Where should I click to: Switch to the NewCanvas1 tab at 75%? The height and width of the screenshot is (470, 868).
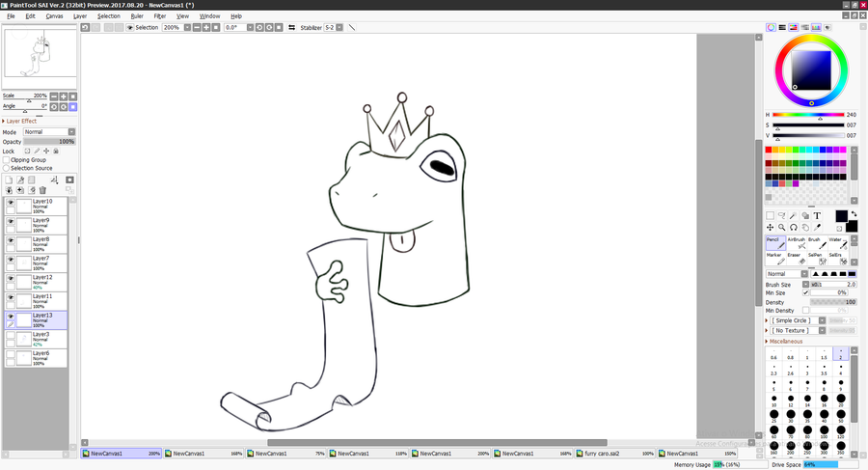[285, 454]
